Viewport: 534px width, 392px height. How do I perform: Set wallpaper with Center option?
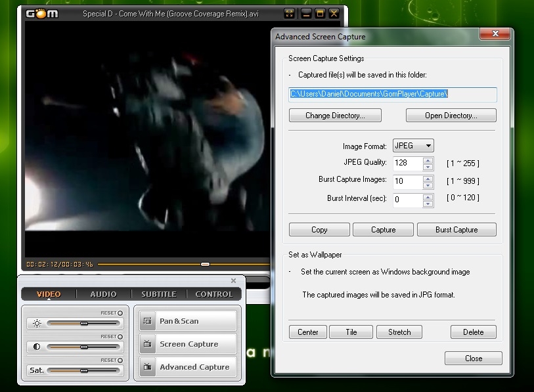pyautogui.click(x=308, y=332)
